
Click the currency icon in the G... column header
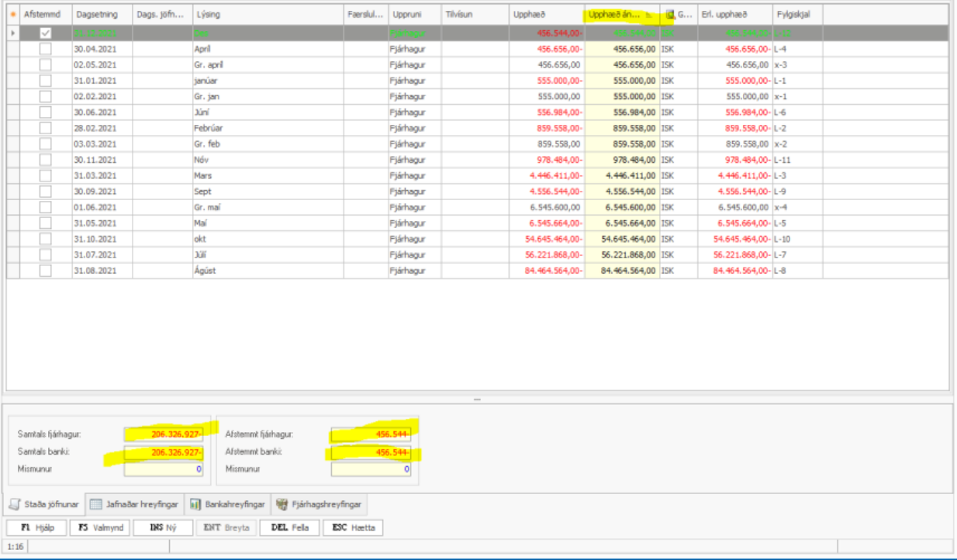(x=670, y=15)
